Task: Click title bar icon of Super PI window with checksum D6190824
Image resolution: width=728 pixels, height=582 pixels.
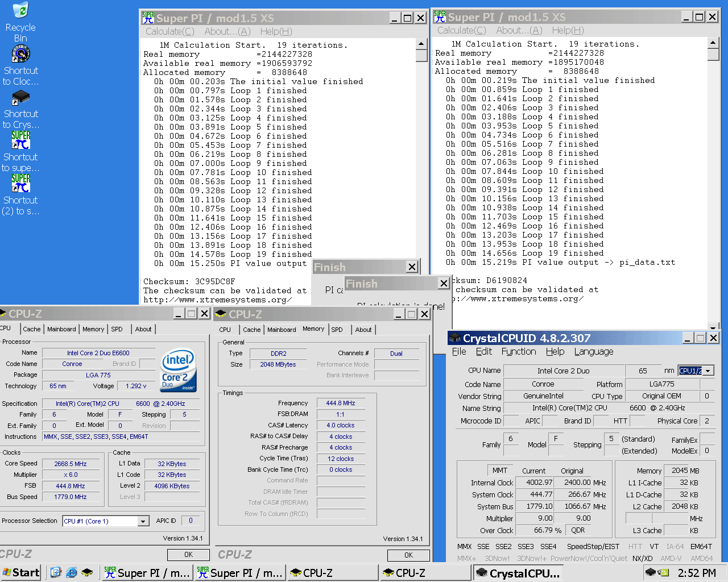Action: [x=440, y=17]
